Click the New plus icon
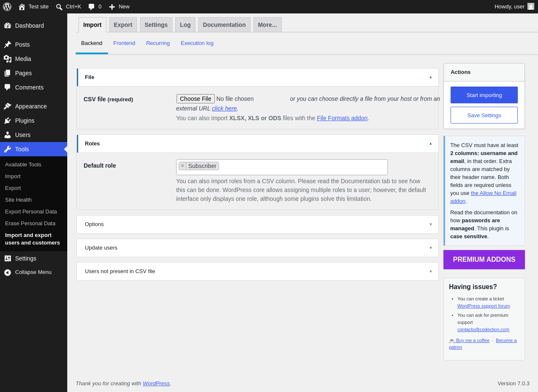Screen dimensions: 538x392 tap(112, 7)
